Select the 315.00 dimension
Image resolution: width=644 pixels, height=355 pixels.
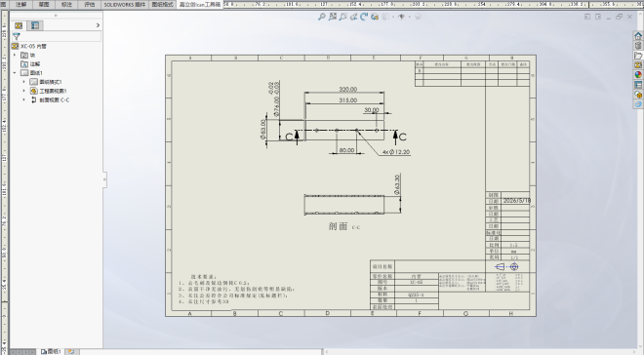[348, 100]
